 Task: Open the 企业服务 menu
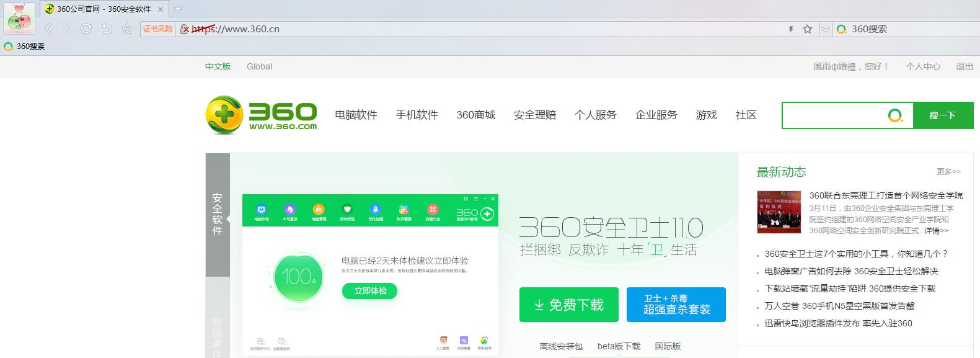[x=656, y=115]
